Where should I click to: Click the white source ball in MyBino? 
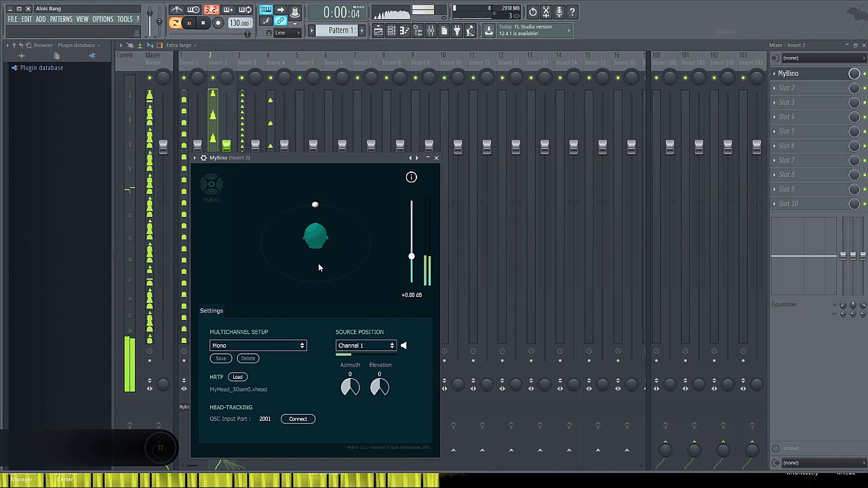[x=315, y=205]
